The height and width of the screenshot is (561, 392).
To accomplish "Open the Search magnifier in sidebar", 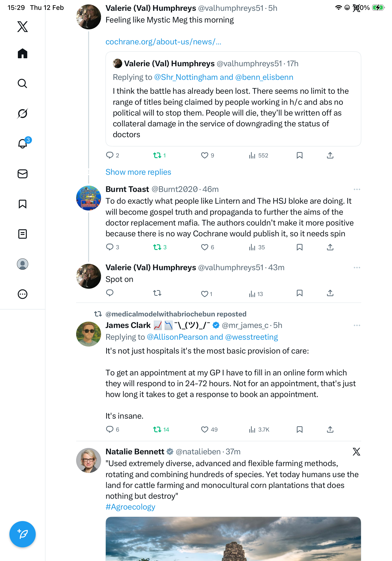I will (x=23, y=84).
